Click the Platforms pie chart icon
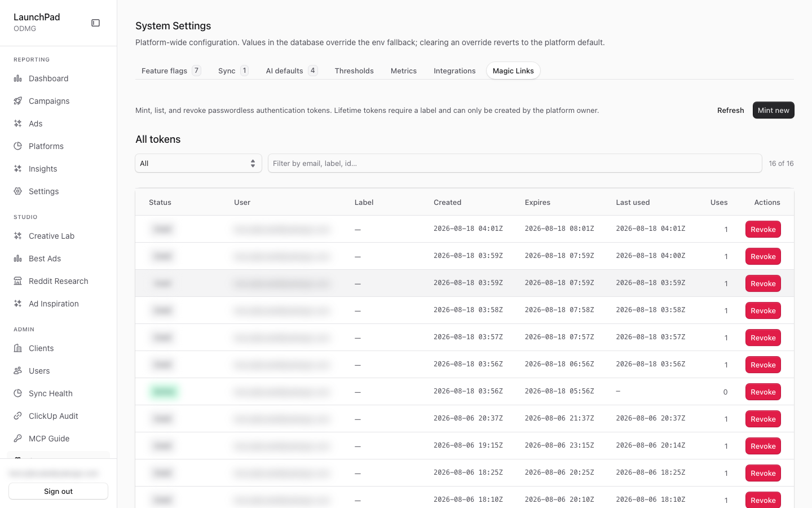The image size is (812, 508). (x=18, y=146)
